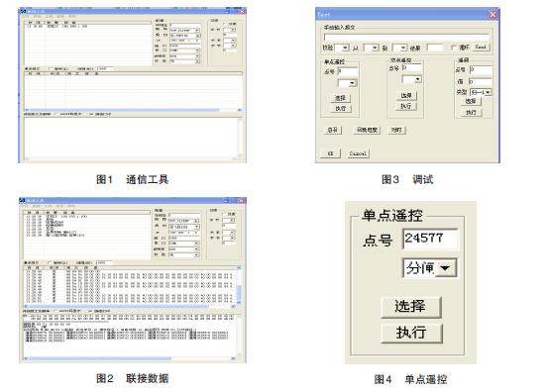Click the Cancel button in the debug dialog

[x=358, y=153]
